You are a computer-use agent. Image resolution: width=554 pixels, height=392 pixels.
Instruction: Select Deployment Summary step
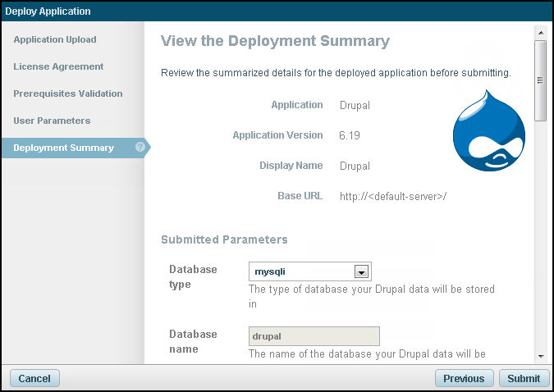[x=63, y=148]
